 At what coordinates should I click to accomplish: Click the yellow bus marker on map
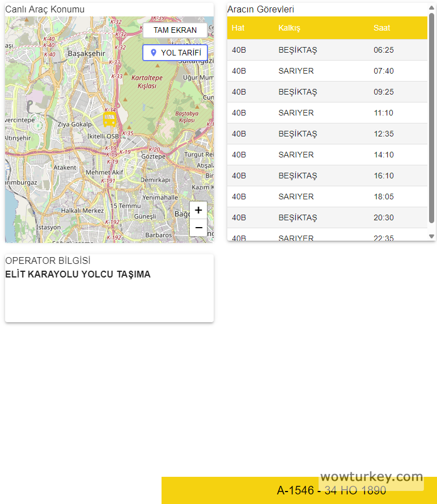pyautogui.click(x=109, y=118)
